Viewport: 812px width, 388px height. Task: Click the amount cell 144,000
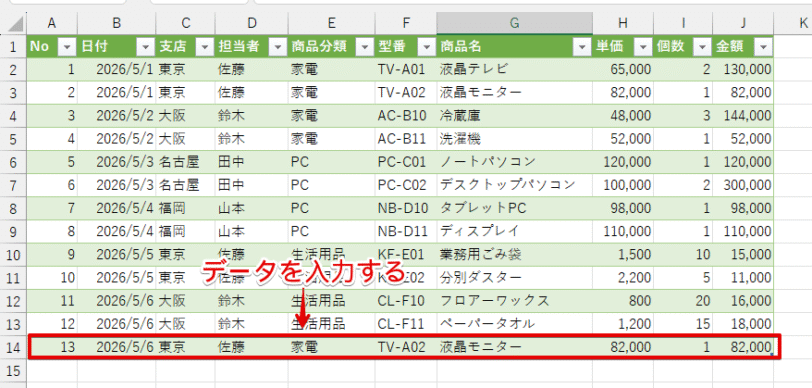743,116
